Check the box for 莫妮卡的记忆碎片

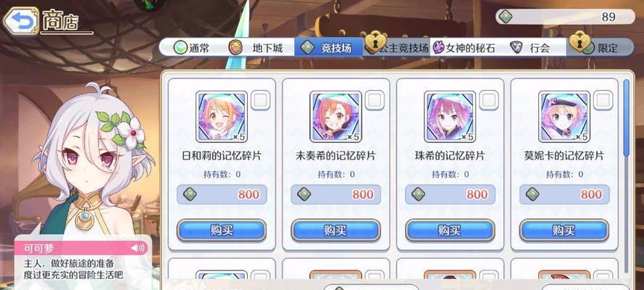(x=603, y=100)
